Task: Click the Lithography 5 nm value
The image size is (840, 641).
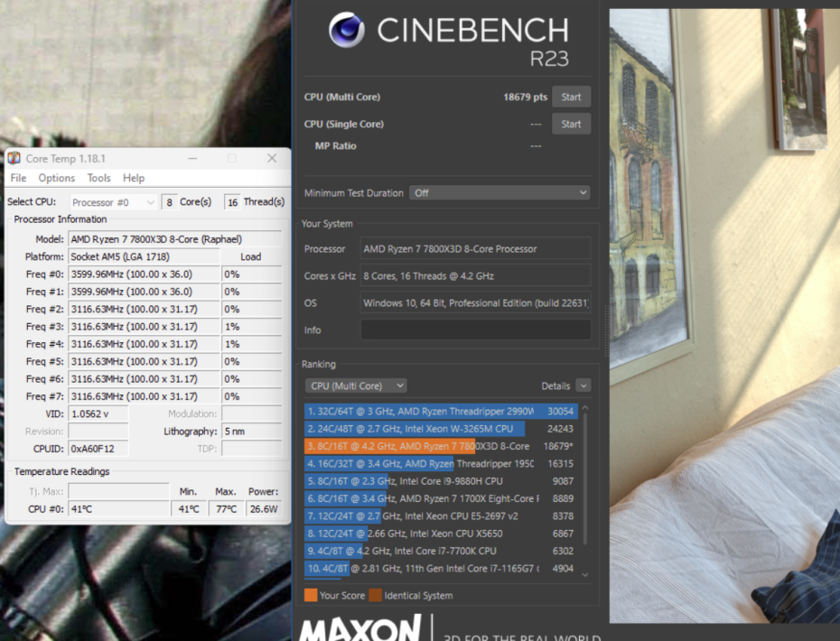Action: coord(252,431)
